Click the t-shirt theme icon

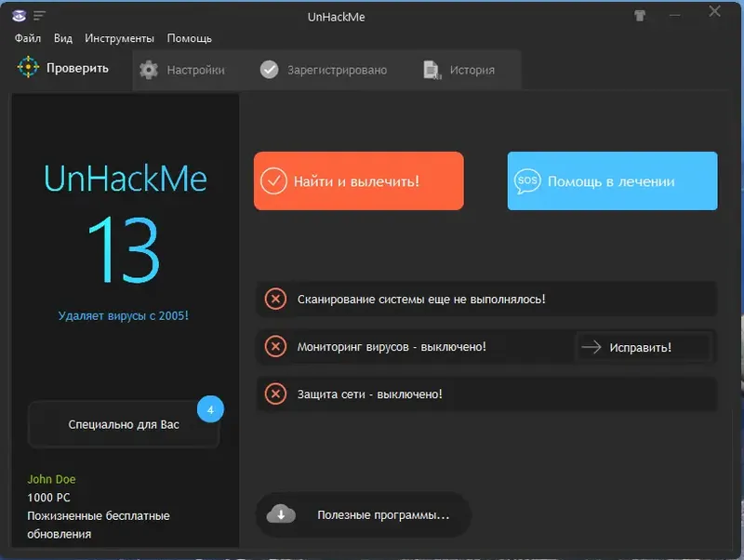coord(640,16)
